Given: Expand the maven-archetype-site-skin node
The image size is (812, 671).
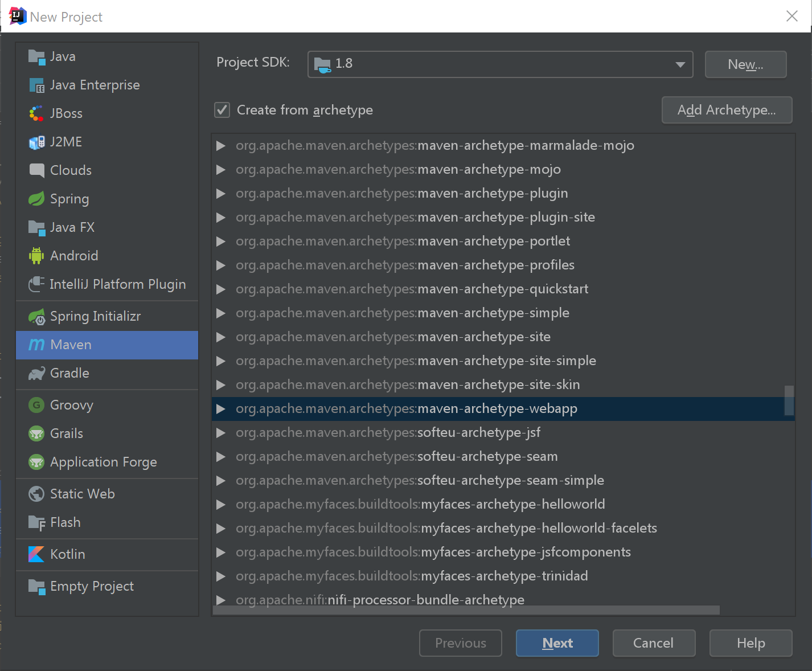Looking at the screenshot, I should tap(221, 385).
